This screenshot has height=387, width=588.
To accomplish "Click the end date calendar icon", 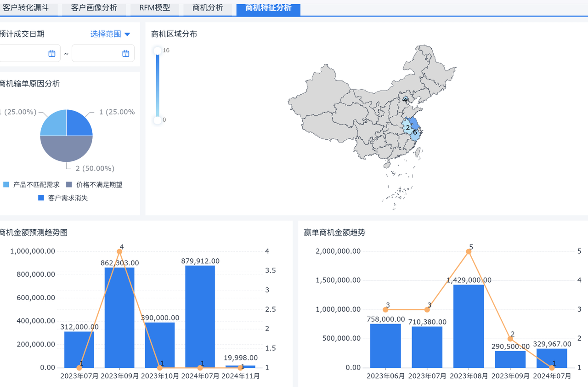I will tap(126, 54).
